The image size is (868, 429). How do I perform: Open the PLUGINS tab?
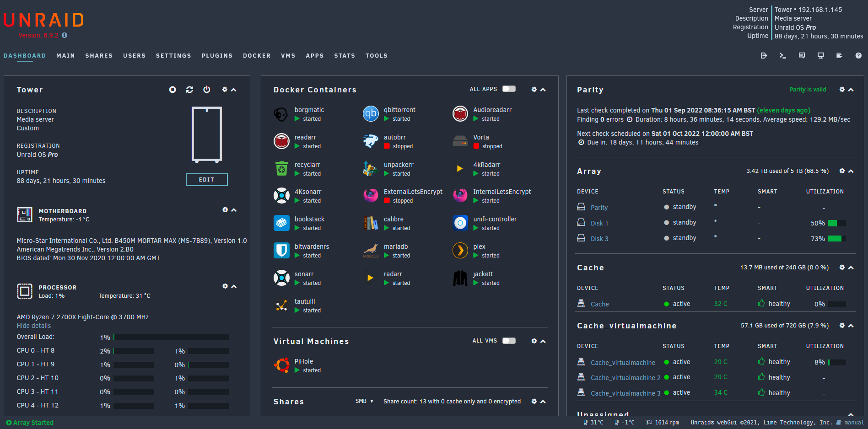tap(217, 56)
